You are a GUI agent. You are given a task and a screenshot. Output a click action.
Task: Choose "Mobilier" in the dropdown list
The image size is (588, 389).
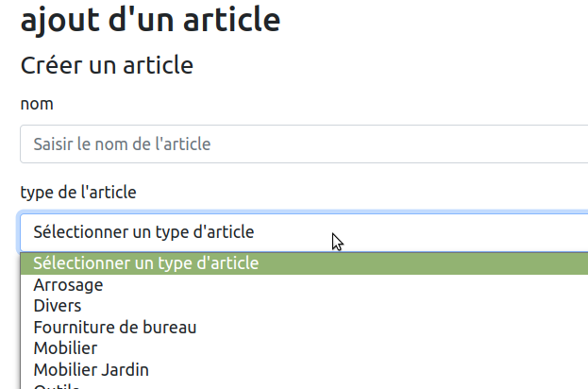65,348
